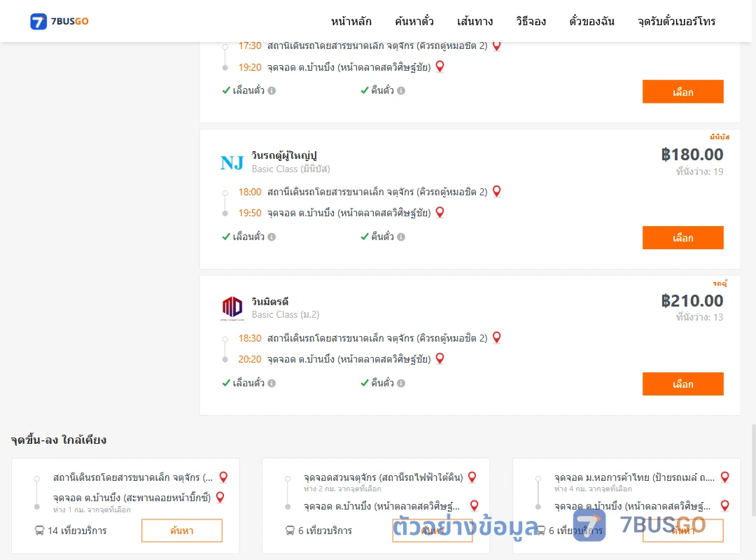Click the ฿180.00 price text

click(692, 154)
